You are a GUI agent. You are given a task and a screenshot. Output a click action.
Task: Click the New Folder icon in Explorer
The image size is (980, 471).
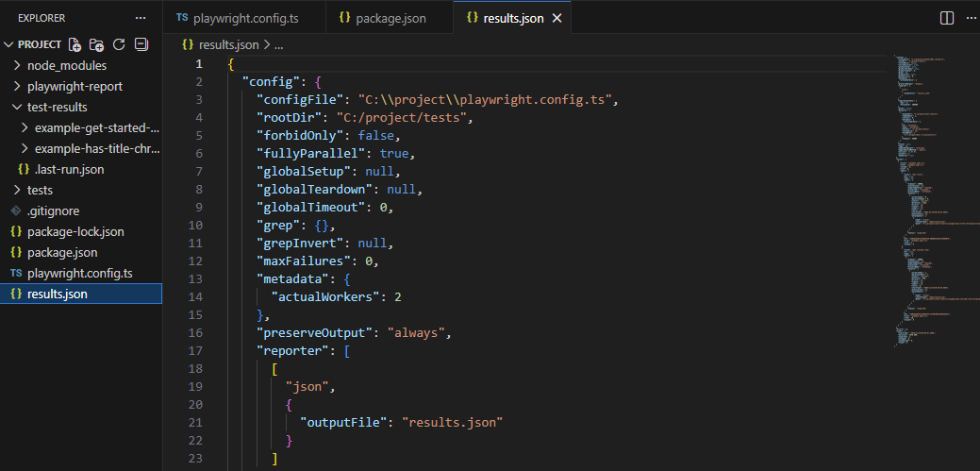pos(96,44)
